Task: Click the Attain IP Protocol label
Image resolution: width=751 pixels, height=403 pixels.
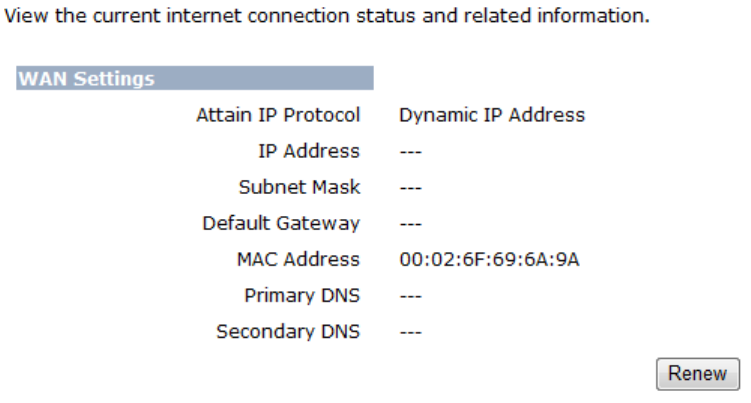Action: 278,115
